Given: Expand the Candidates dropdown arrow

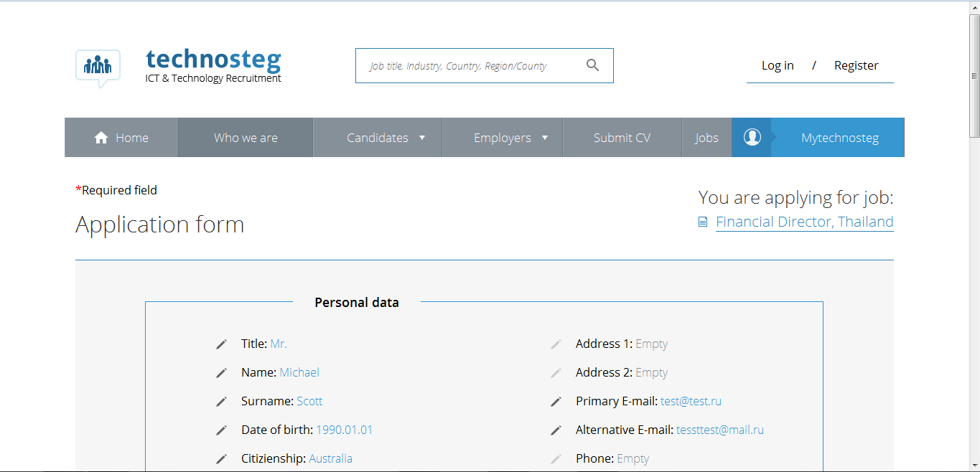Looking at the screenshot, I should [x=422, y=138].
